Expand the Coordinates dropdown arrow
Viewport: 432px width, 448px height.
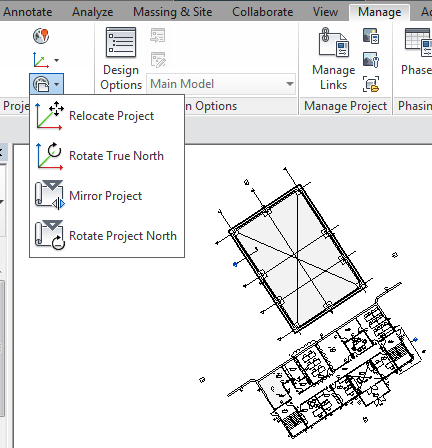pos(56,60)
